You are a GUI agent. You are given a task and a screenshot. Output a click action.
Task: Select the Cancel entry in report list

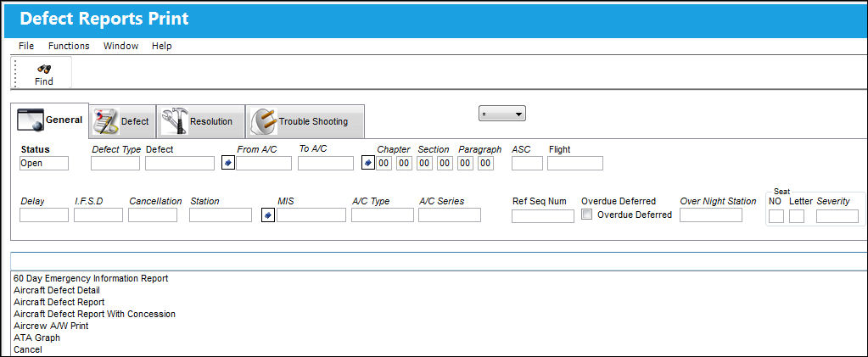(28, 350)
